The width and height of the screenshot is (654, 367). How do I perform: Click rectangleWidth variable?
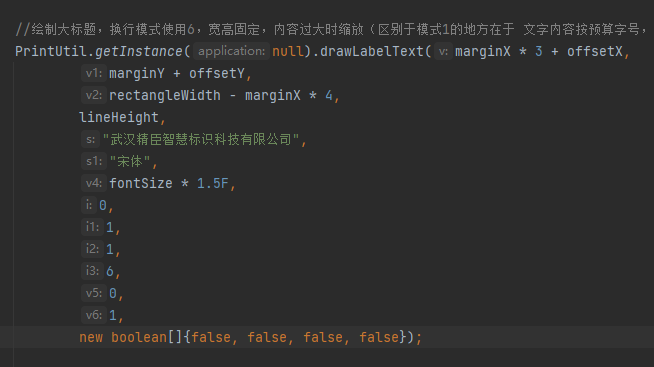coord(165,96)
